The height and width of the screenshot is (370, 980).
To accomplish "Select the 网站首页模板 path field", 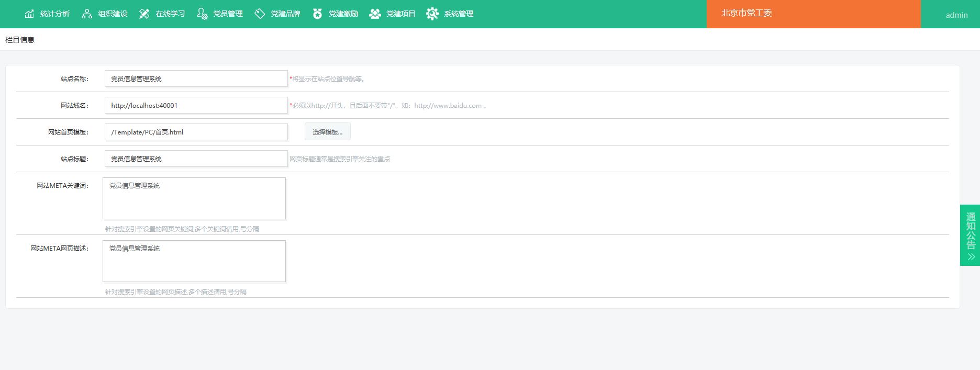I will click(196, 132).
